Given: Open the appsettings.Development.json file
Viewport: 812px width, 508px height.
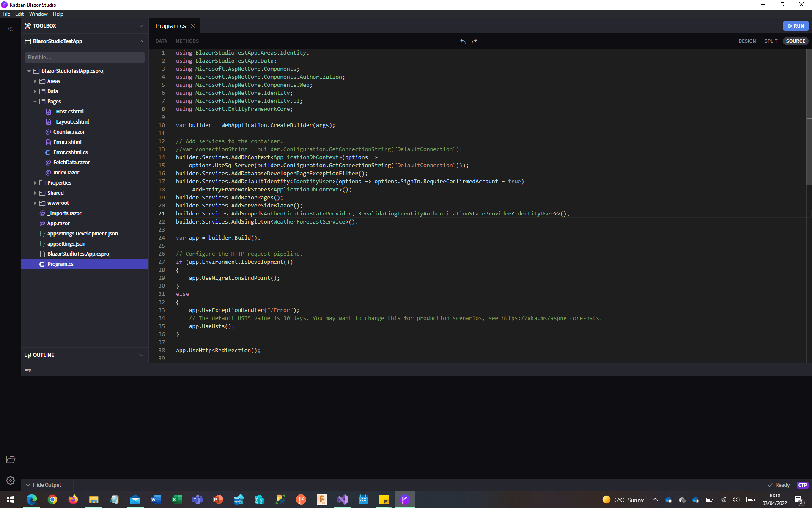Looking at the screenshot, I should [x=82, y=233].
